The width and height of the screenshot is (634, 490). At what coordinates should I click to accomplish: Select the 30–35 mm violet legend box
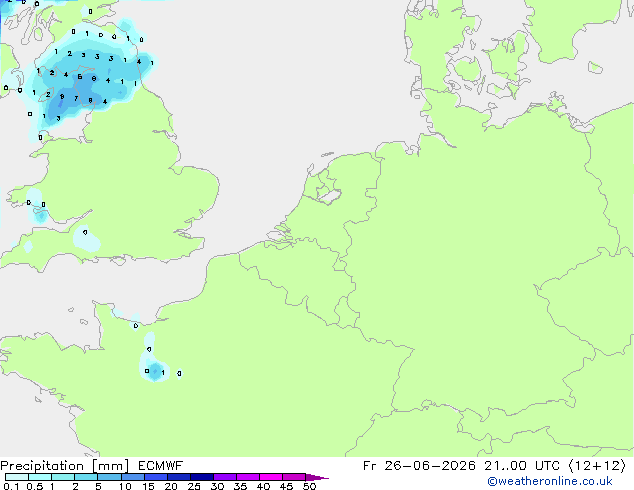click(225, 477)
